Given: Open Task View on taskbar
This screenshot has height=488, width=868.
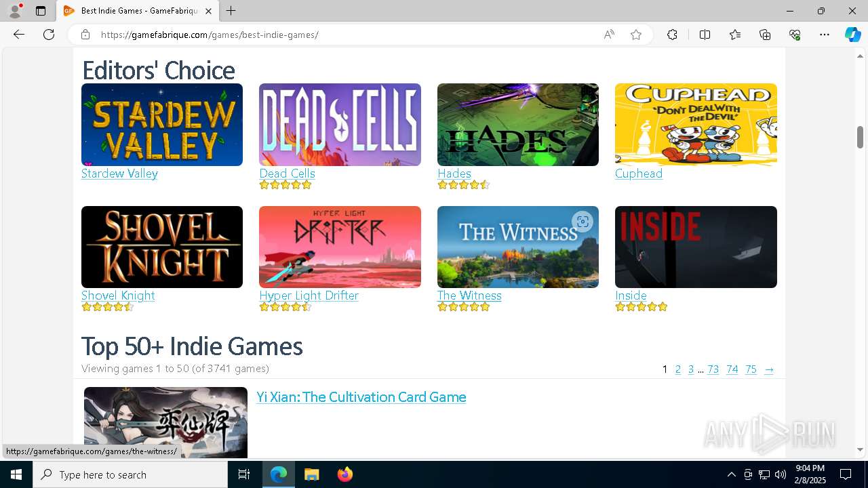Looking at the screenshot, I should 244,474.
